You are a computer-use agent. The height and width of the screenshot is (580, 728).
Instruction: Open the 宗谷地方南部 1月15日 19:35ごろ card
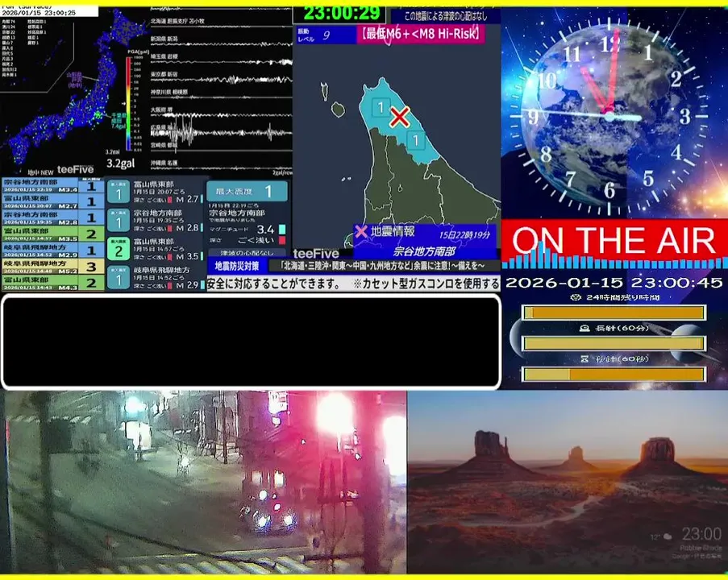click(156, 221)
